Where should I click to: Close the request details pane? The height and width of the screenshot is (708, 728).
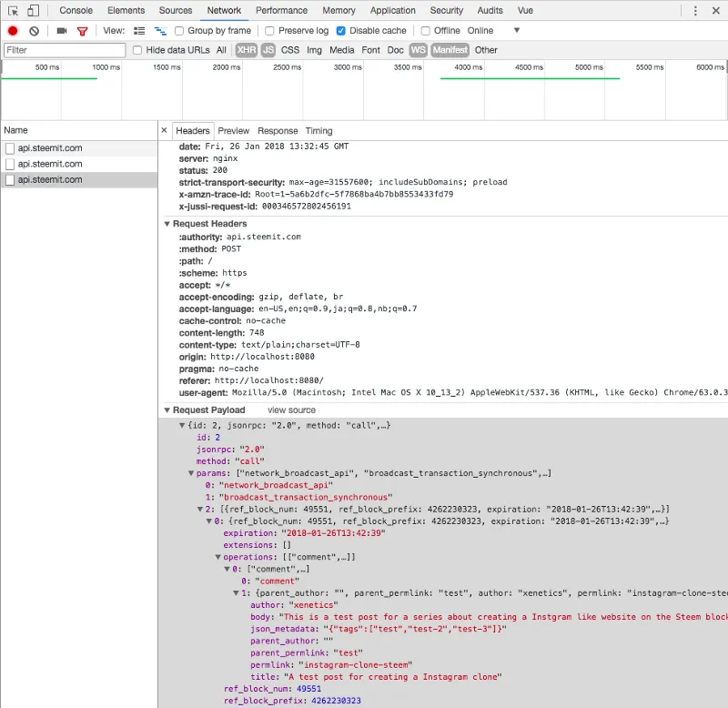tap(164, 130)
